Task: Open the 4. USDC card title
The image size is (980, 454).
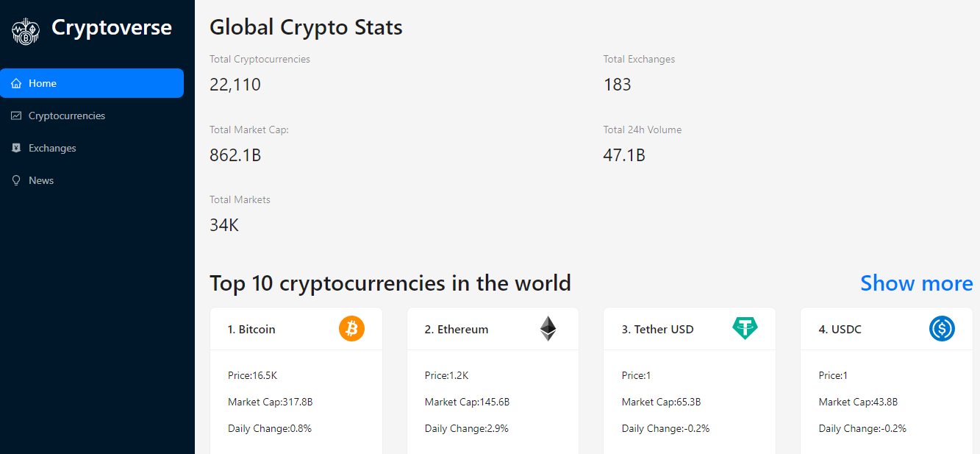Action: pos(840,329)
